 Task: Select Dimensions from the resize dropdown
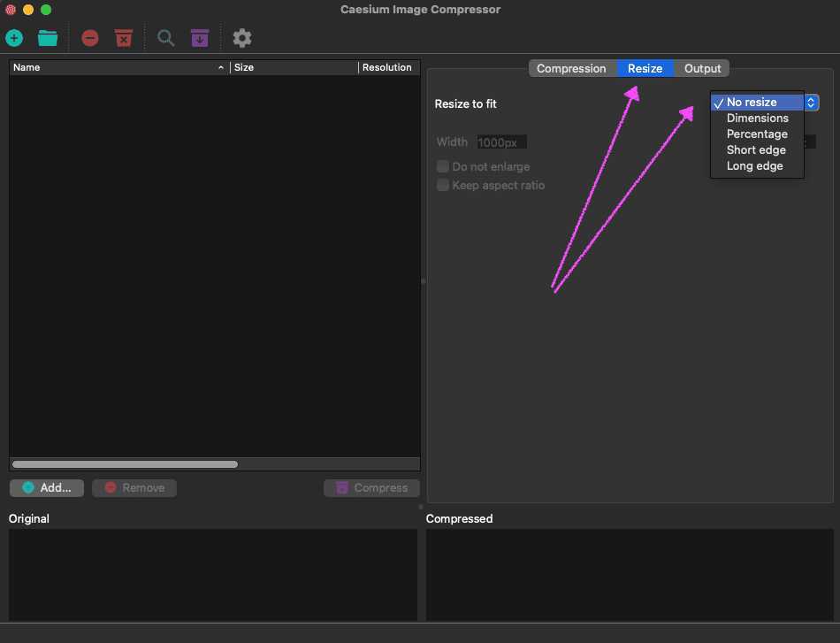point(757,118)
